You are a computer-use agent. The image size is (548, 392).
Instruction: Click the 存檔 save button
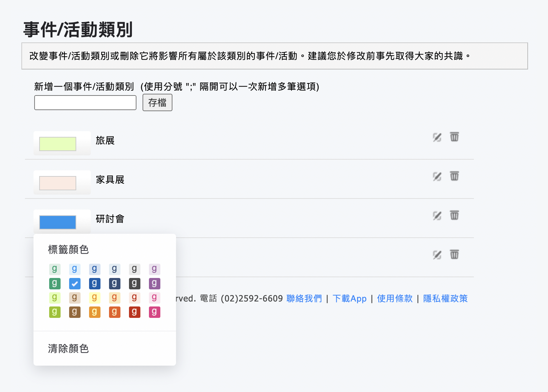157,103
